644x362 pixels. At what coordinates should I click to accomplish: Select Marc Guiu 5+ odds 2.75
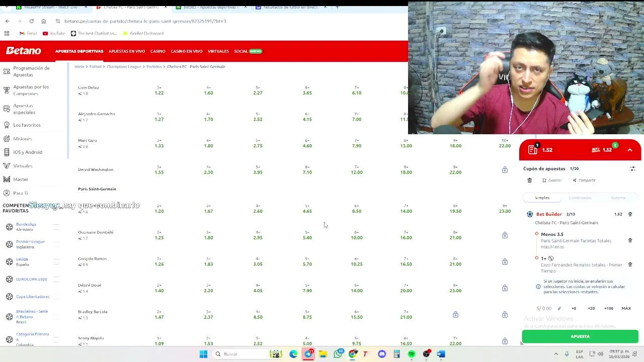tap(258, 143)
